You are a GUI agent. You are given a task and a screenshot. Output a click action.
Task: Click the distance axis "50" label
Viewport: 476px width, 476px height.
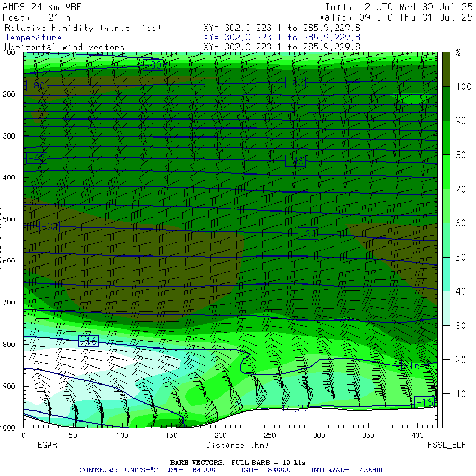[x=73, y=435]
